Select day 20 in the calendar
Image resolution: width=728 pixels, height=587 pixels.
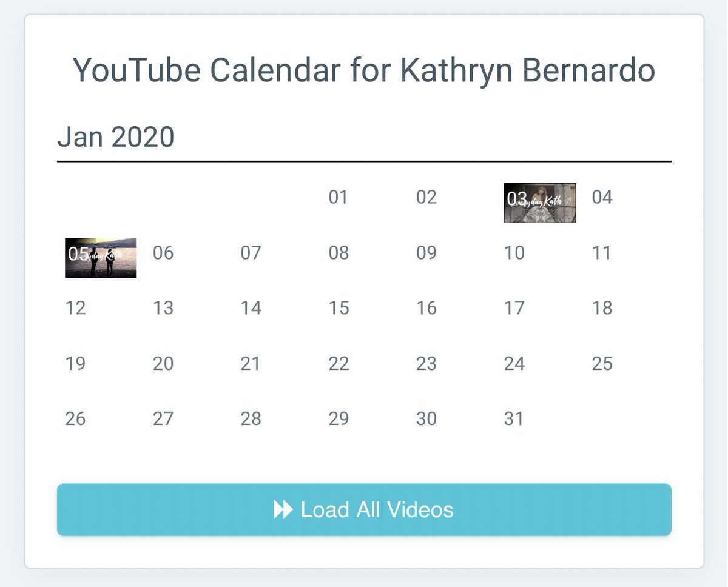click(x=163, y=364)
